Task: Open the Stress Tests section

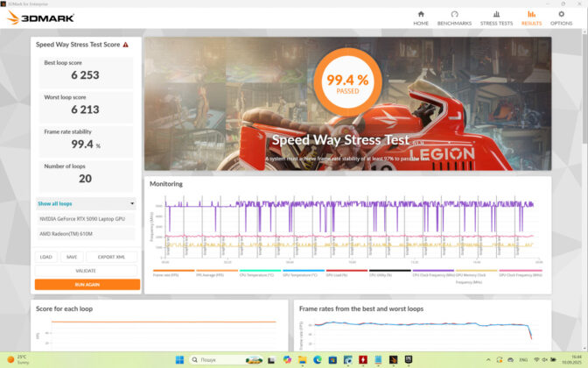Action: [496, 18]
